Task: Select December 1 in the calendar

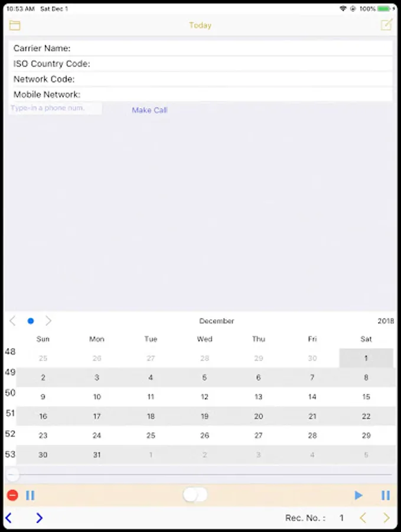Action: [366, 358]
